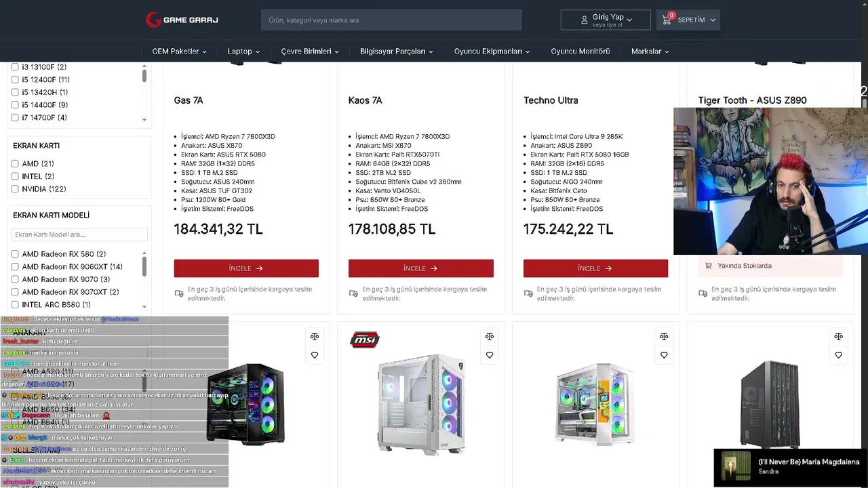Image resolution: width=868 pixels, height=488 pixels.
Task: Toggle the NVIDIA (122) checkbox
Action: point(15,189)
